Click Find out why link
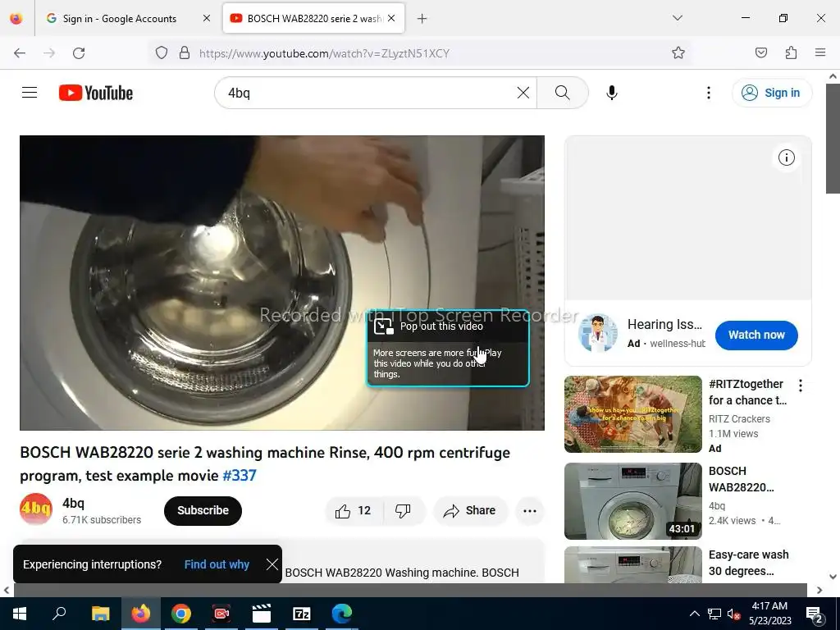Image resolution: width=840 pixels, height=630 pixels. 217,564
